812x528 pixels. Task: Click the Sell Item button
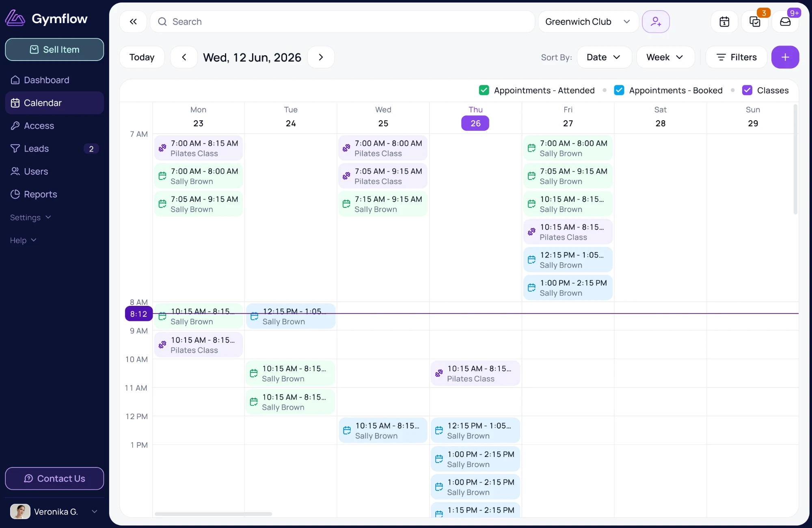[54, 50]
